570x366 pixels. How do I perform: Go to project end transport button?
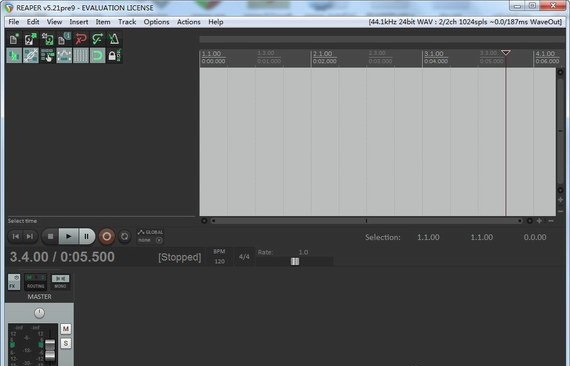[x=30, y=236]
